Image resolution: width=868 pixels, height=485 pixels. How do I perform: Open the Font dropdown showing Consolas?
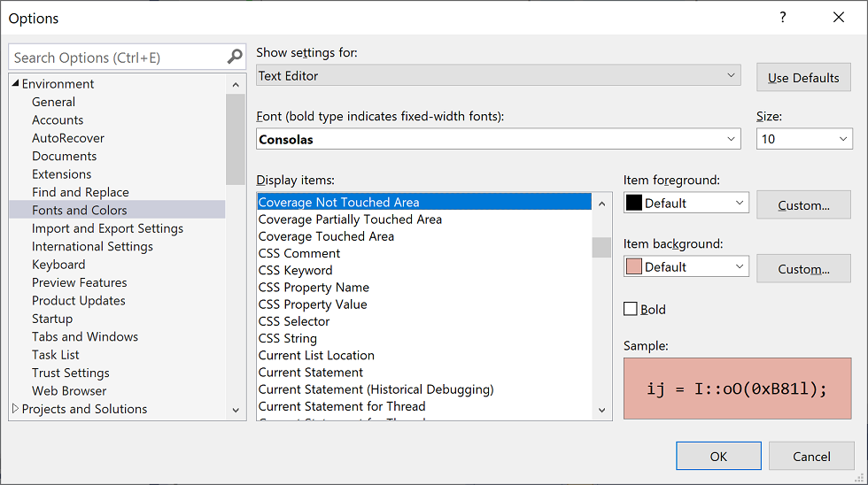(498, 139)
